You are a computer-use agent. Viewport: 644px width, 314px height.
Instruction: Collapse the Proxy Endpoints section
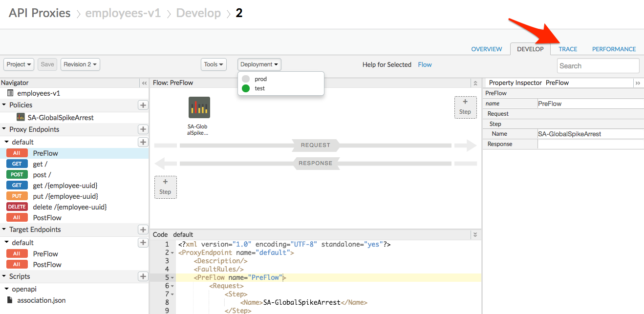click(4, 129)
